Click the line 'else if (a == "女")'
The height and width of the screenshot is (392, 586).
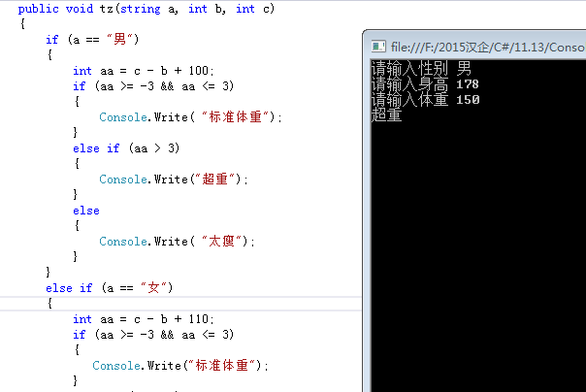click(110, 288)
